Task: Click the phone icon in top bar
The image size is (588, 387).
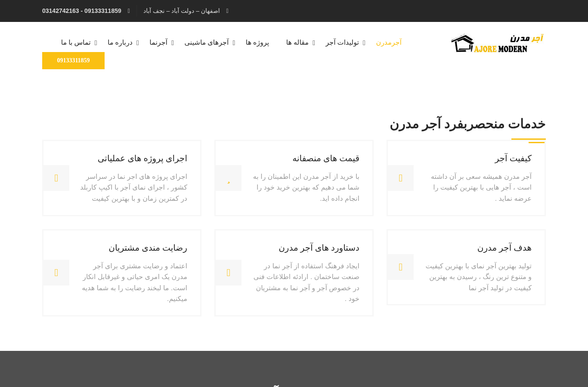Action: (x=129, y=11)
